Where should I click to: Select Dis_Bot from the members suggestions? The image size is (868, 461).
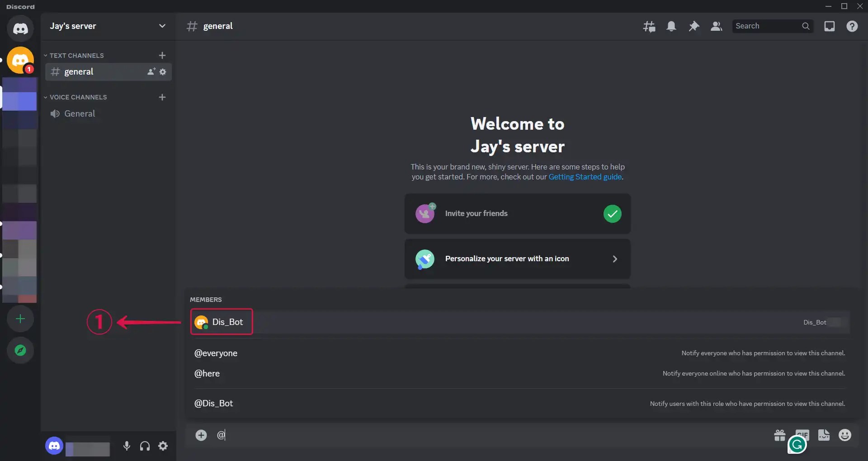(x=520, y=322)
